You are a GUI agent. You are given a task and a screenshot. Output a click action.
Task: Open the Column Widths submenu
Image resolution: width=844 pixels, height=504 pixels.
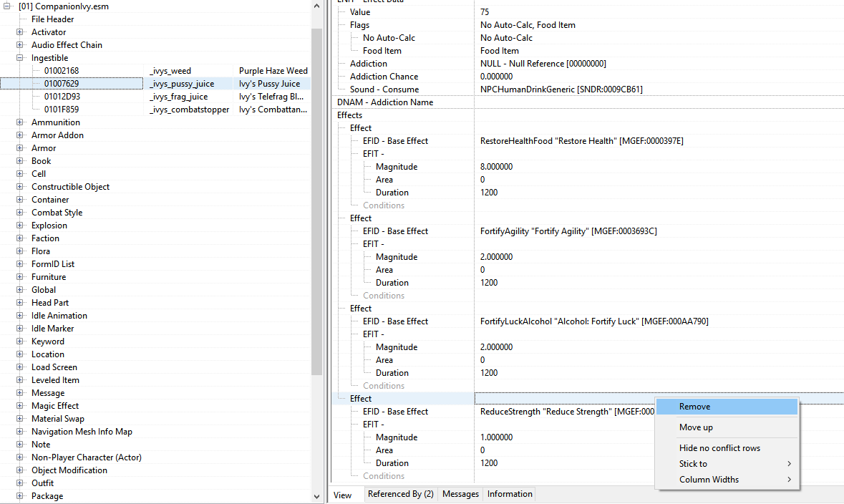tap(727, 479)
